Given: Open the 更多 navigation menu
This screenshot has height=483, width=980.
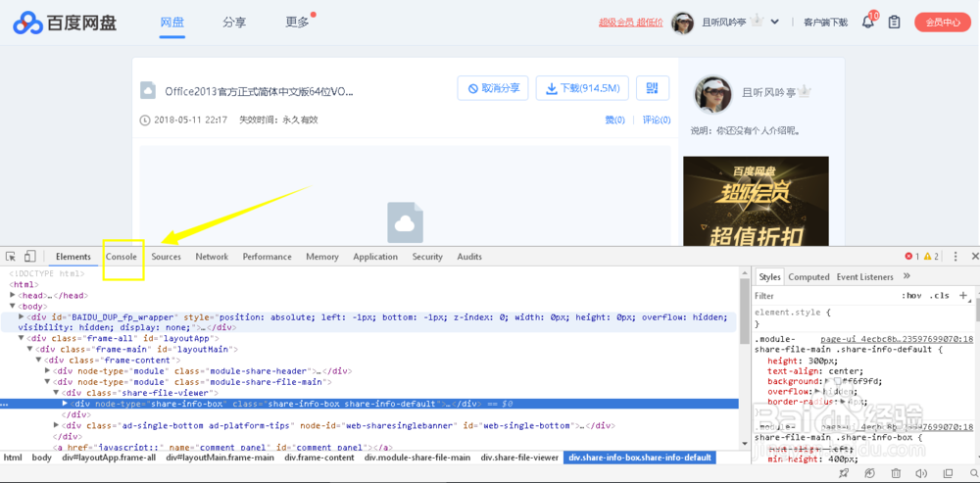Looking at the screenshot, I should [x=298, y=23].
